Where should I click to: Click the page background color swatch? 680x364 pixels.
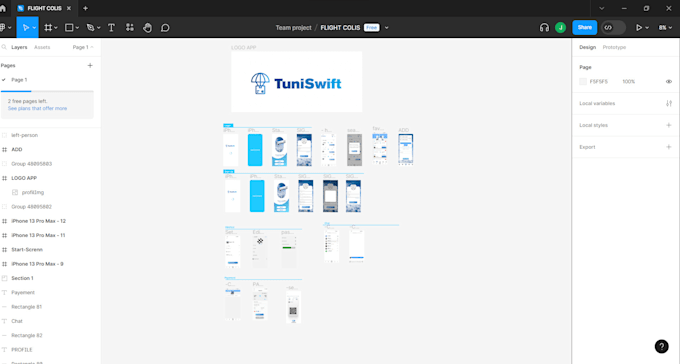click(x=583, y=82)
